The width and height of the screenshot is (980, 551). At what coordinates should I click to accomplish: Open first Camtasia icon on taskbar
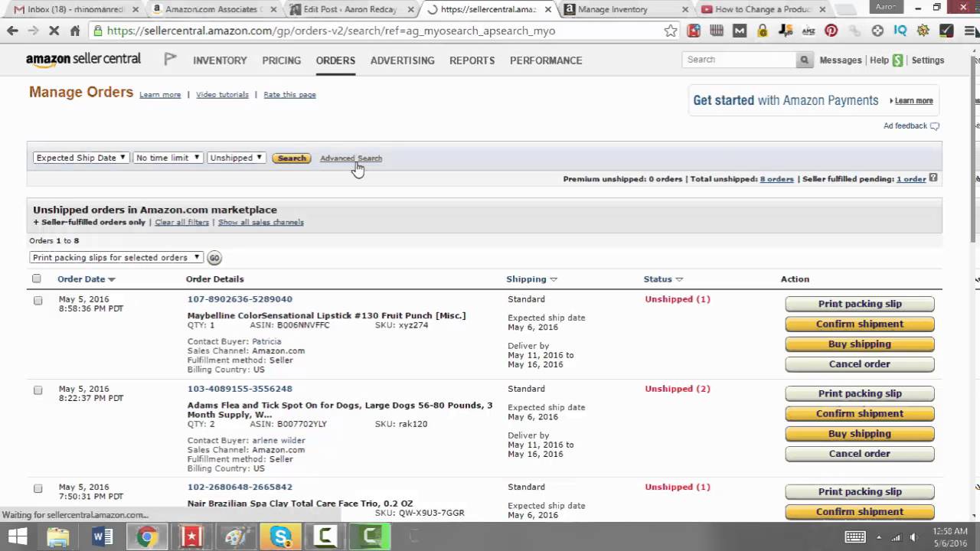[x=325, y=536]
